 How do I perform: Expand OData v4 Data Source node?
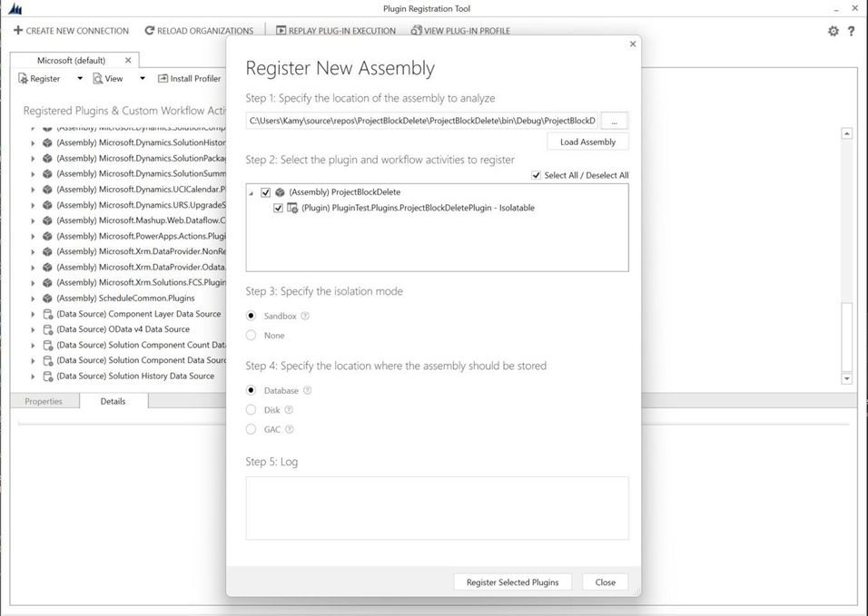33,329
